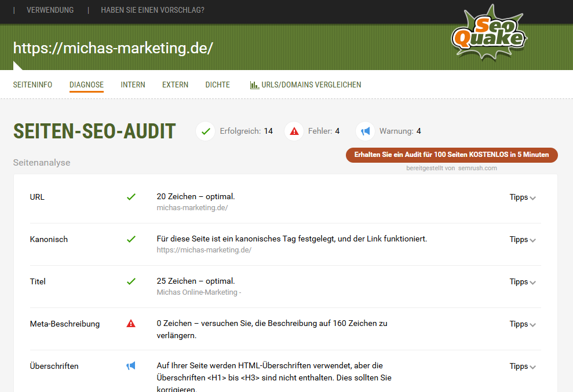Screen dimensions: 573x392
Task: Click the Überschriften row label
Action: click(x=54, y=366)
